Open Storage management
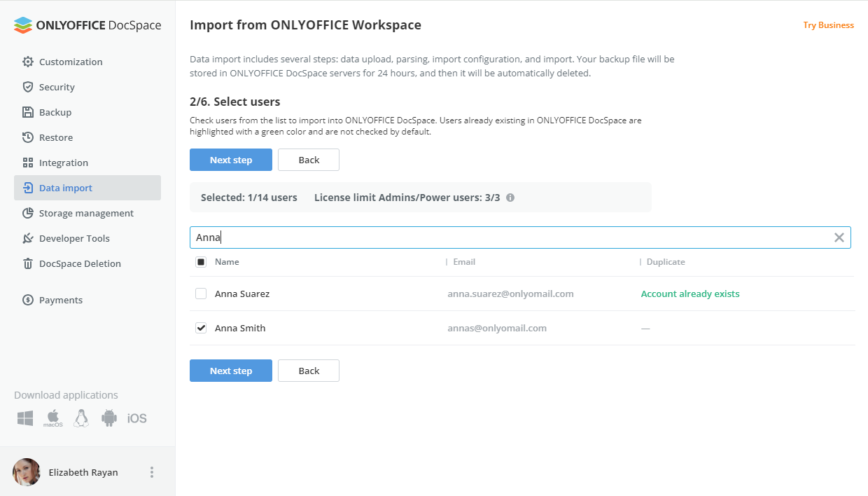868x496 pixels. [87, 213]
